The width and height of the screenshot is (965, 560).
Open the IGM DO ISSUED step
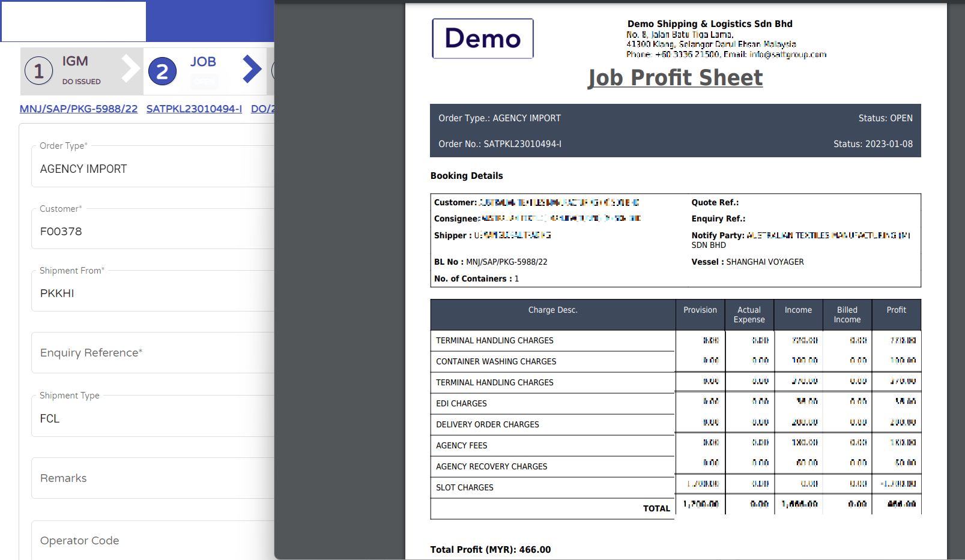click(x=82, y=71)
